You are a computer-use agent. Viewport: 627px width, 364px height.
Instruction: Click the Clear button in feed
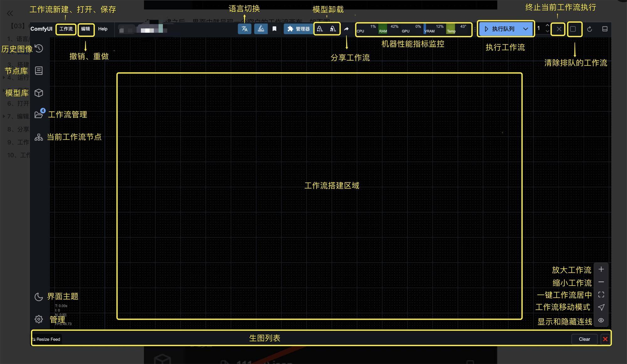tap(584, 339)
